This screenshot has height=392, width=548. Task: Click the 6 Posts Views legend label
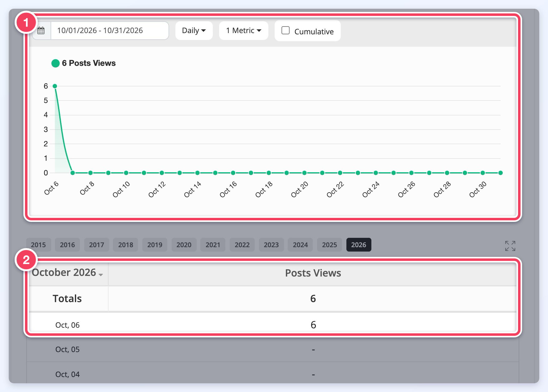coord(89,63)
